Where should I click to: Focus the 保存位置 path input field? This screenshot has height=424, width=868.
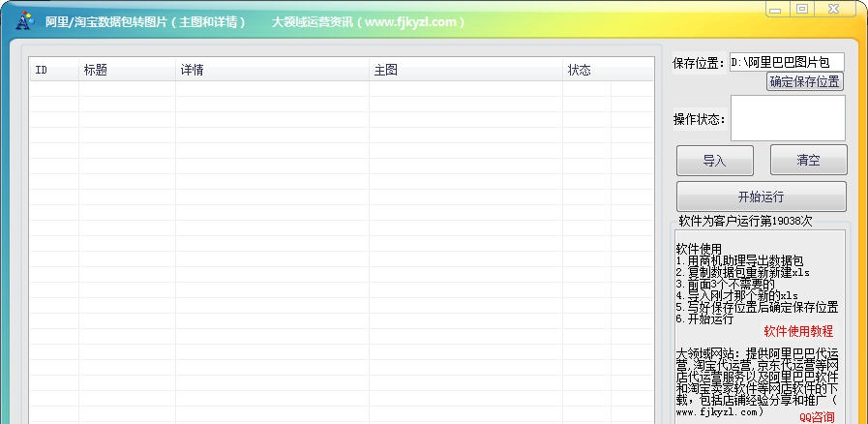[x=787, y=62]
